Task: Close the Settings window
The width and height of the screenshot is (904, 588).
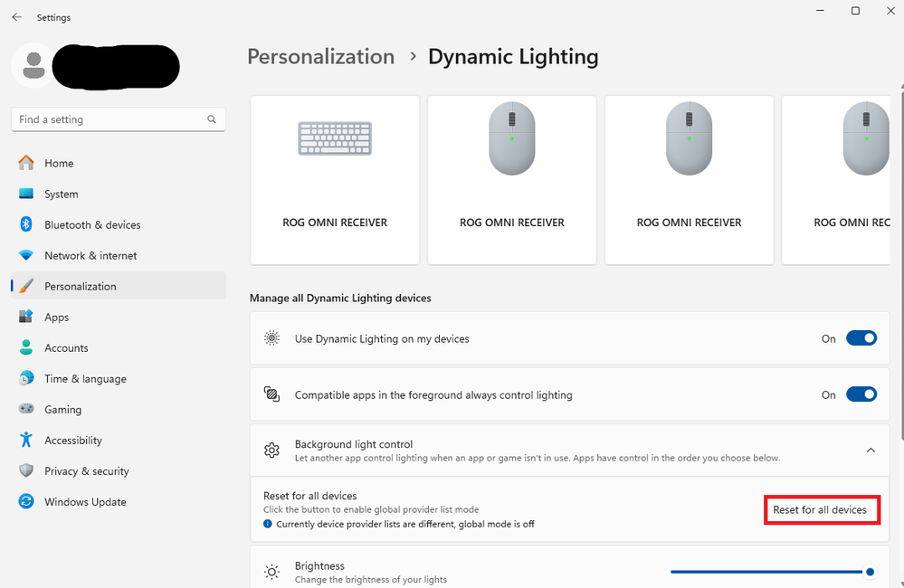Action: point(890,10)
